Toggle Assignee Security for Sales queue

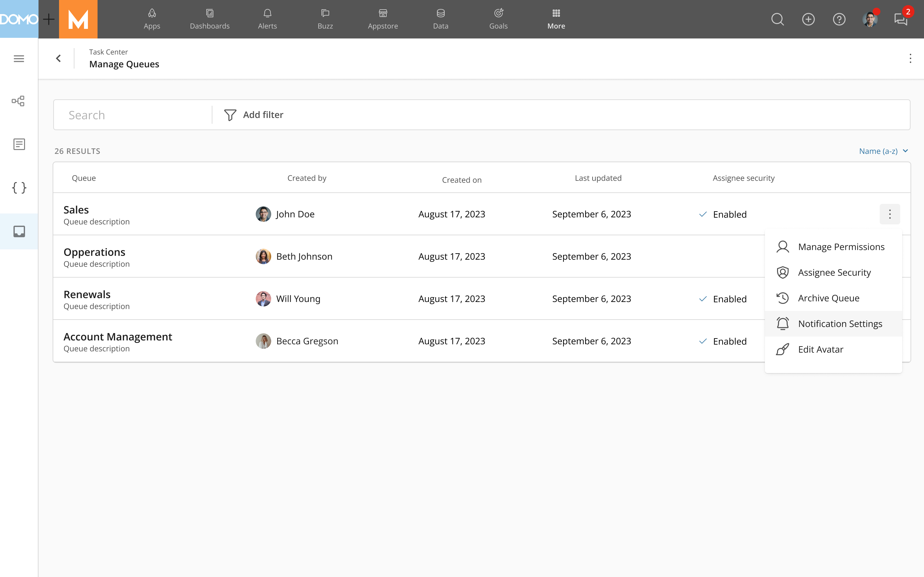(834, 272)
